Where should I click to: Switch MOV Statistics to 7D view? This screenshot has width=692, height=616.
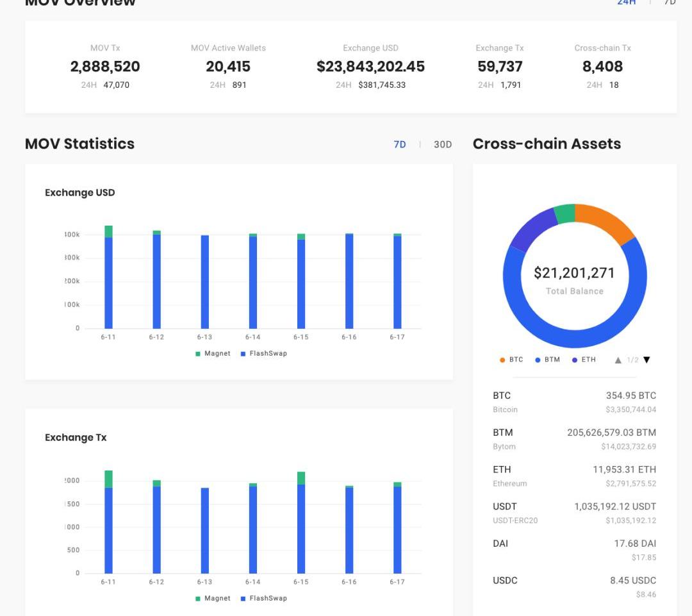(x=400, y=144)
